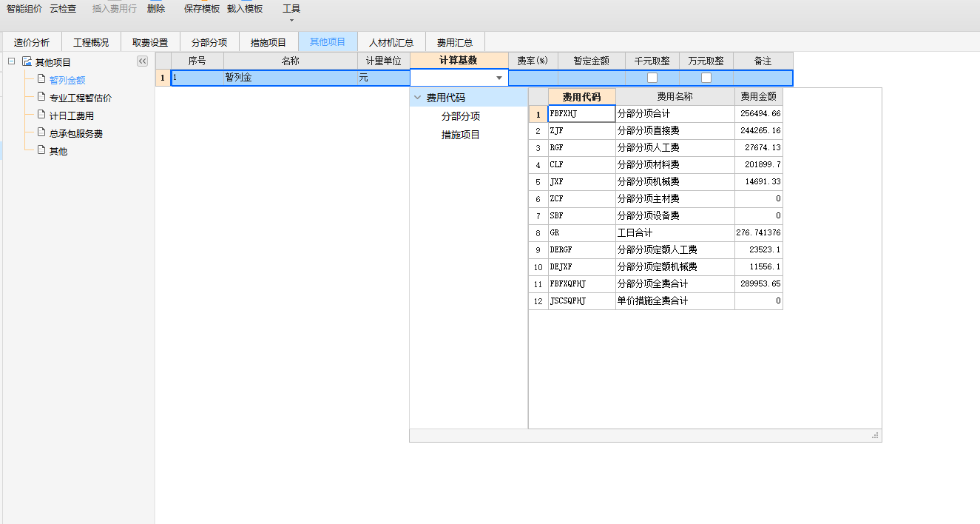
Task: Click 载入模板 in the toolbar
Action: (x=245, y=9)
